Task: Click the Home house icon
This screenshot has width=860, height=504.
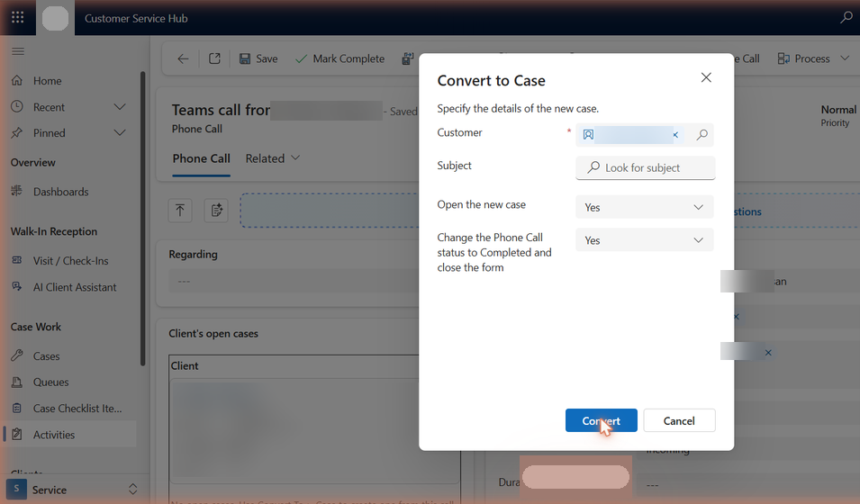Action: coord(17,81)
